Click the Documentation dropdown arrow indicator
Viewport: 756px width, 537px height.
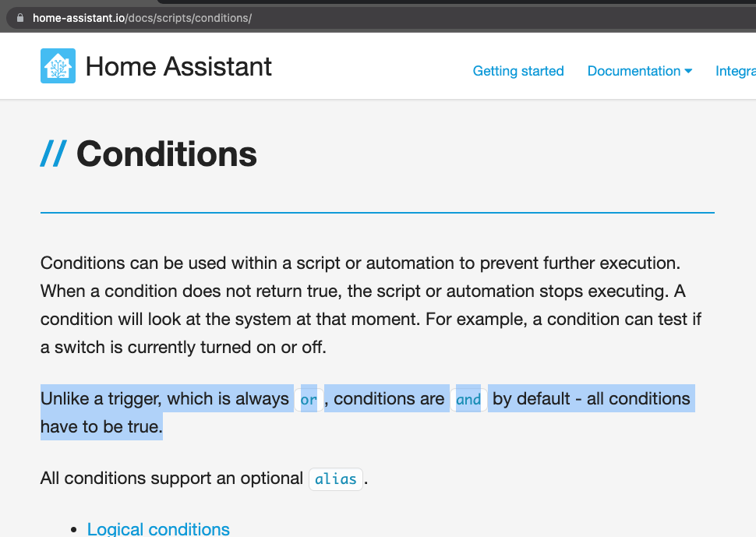coord(688,71)
